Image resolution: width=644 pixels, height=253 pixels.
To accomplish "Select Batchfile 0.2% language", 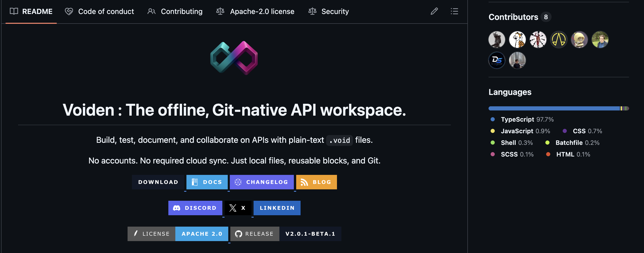I will tap(572, 143).
